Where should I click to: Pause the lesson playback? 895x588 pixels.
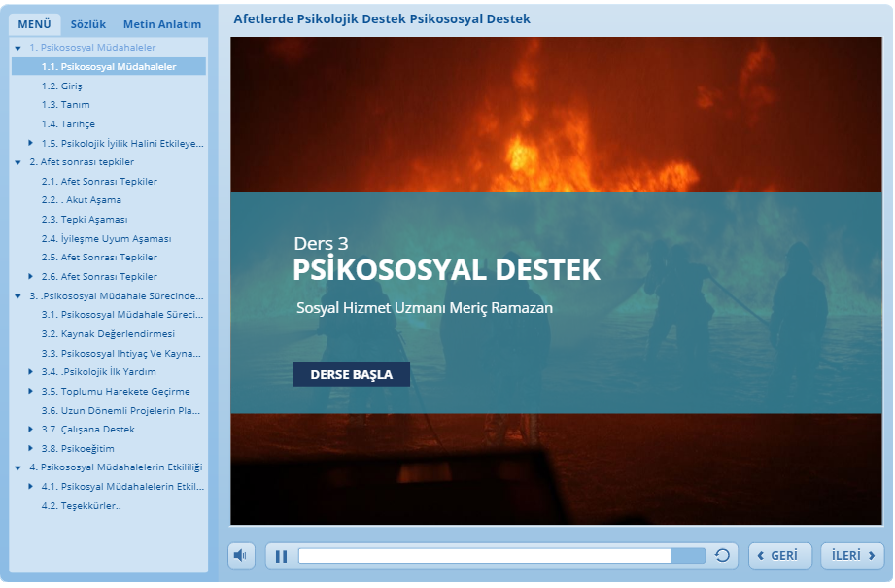tap(281, 556)
